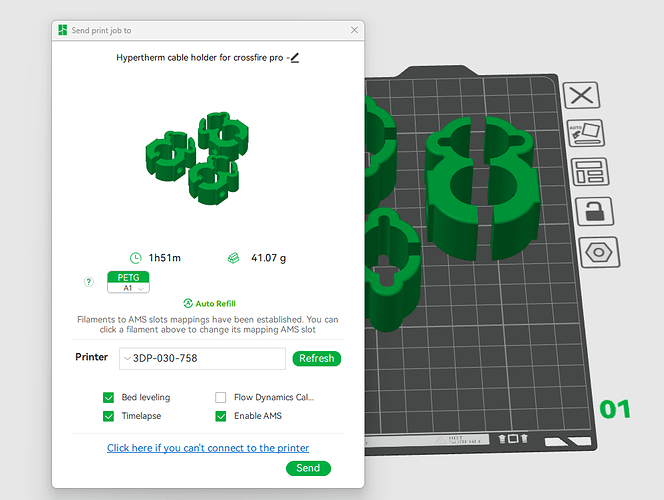The height and width of the screenshot is (500, 664).
Task: Open plate settings hexagon icon
Action: [599, 252]
